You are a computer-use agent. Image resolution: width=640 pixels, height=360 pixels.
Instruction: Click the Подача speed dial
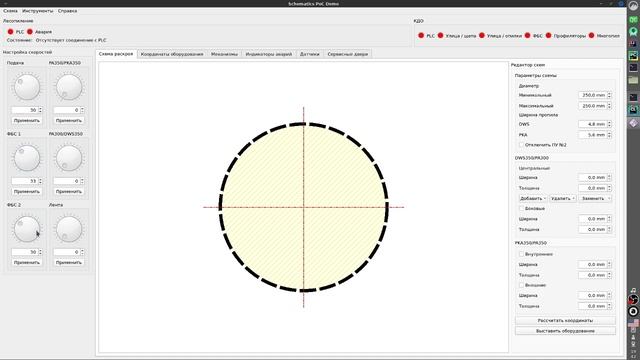[x=27, y=87]
